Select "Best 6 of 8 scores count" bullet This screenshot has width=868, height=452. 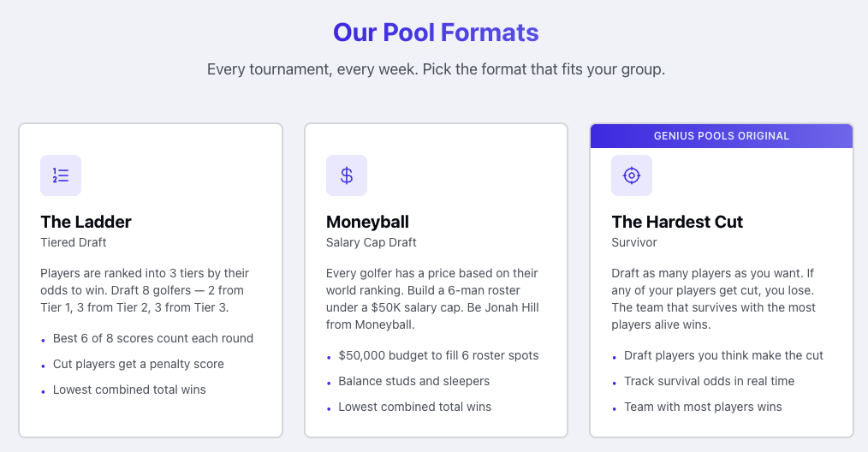[153, 338]
